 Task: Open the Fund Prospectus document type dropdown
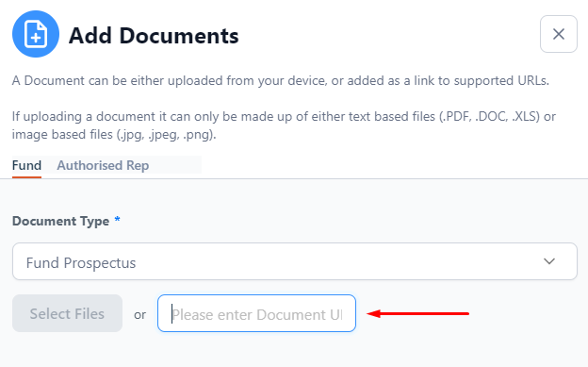click(294, 261)
